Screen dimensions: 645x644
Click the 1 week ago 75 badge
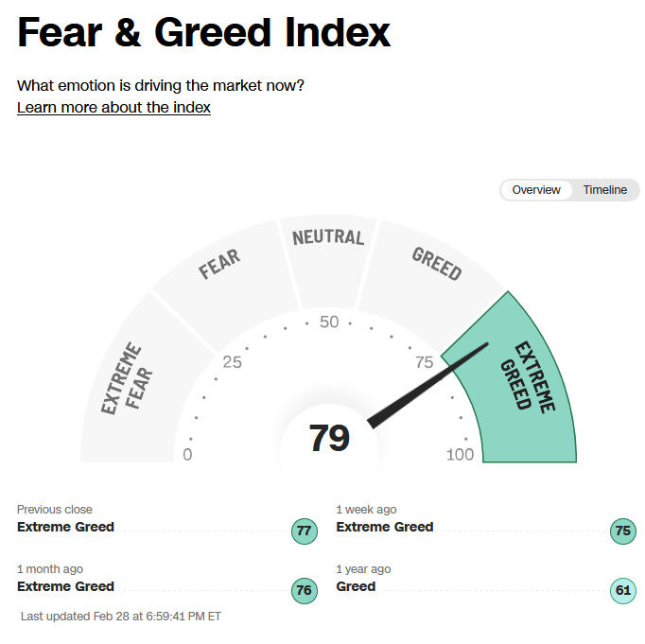pyautogui.click(x=623, y=531)
